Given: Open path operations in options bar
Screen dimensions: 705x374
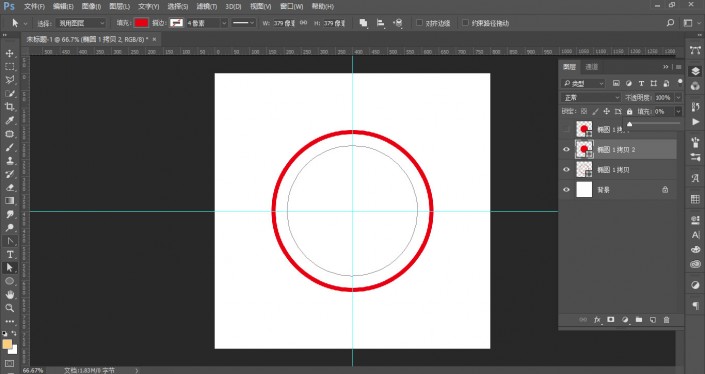Looking at the screenshot, I should pyautogui.click(x=363, y=23).
